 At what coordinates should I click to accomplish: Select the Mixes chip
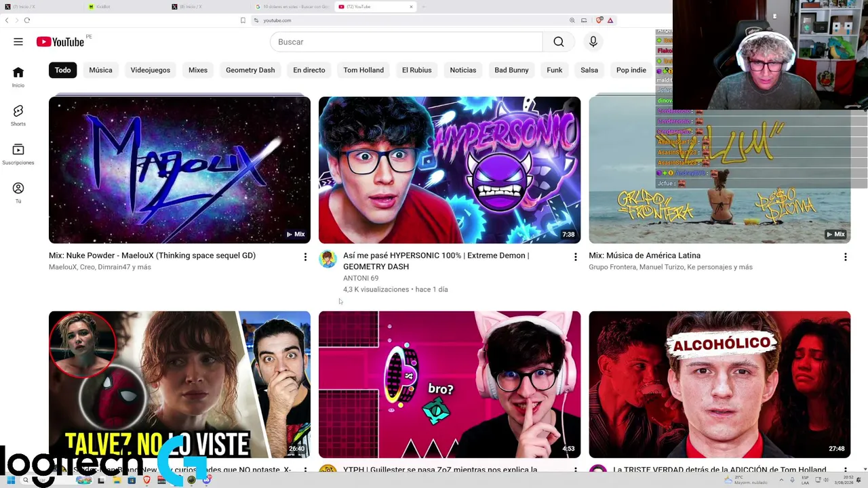[x=198, y=70]
